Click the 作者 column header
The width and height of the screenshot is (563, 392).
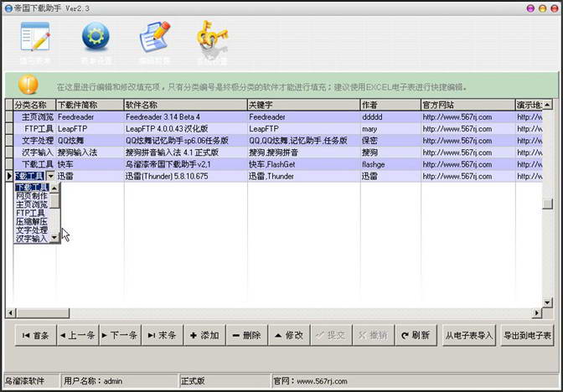pyautogui.click(x=390, y=105)
